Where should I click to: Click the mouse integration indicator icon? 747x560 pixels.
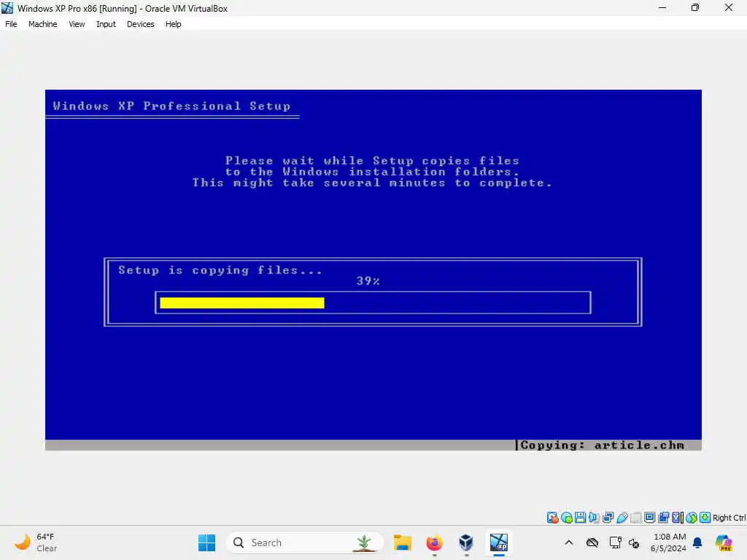coord(692,518)
